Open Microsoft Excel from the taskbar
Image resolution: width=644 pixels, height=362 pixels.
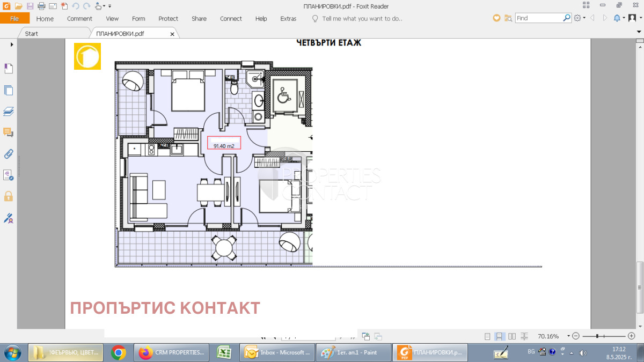click(x=224, y=352)
